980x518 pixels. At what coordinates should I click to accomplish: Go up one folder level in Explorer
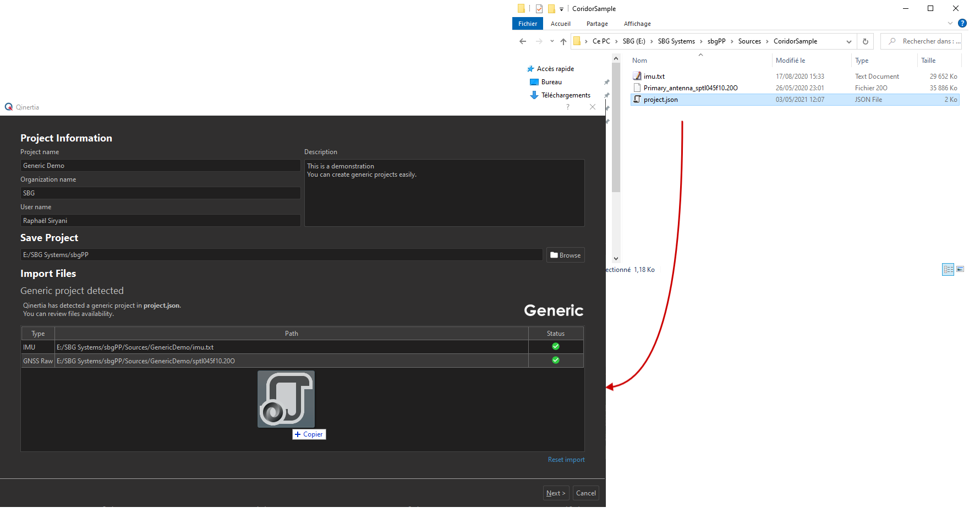[x=563, y=41]
